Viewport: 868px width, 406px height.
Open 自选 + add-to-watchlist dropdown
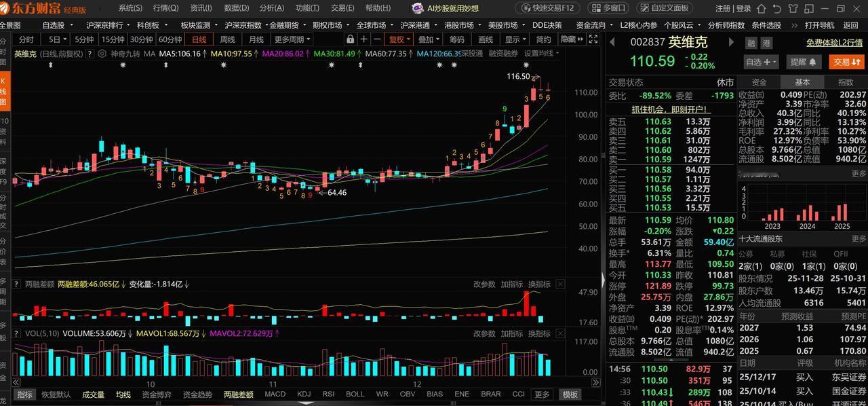click(x=761, y=62)
